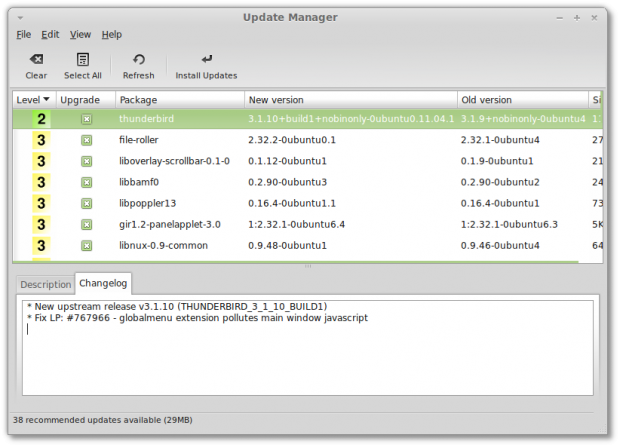This screenshot has height=447, width=620.
Task: Click the 38 recommended updates status text
Action: click(x=103, y=420)
